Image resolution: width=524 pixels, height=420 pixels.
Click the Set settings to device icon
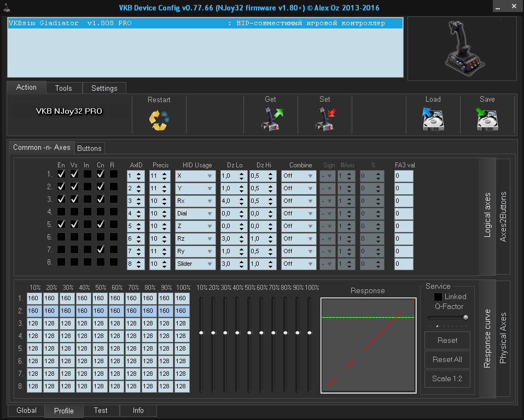325,119
